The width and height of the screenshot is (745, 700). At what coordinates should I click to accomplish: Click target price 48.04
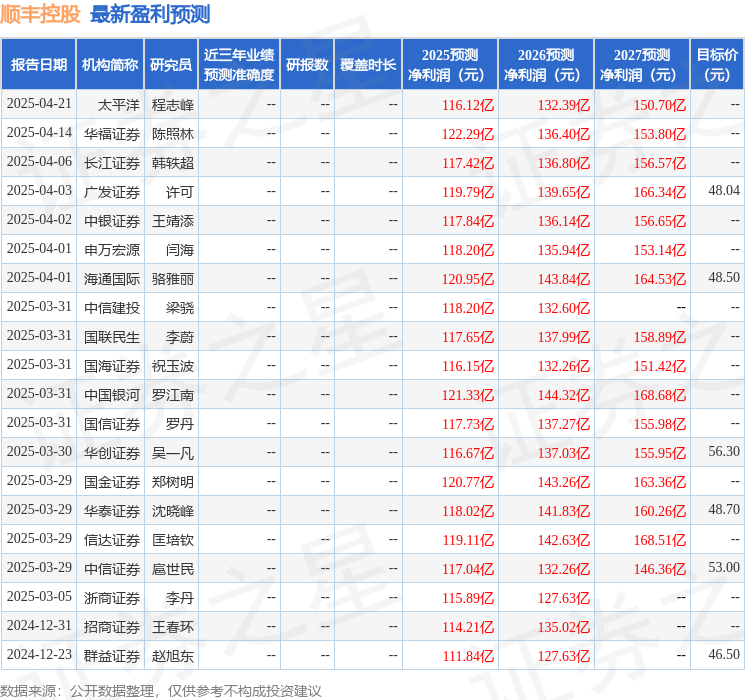pos(724,191)
